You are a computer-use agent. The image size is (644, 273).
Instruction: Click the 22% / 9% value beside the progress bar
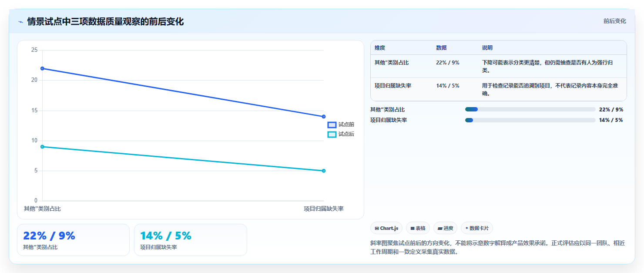(611, 110)
